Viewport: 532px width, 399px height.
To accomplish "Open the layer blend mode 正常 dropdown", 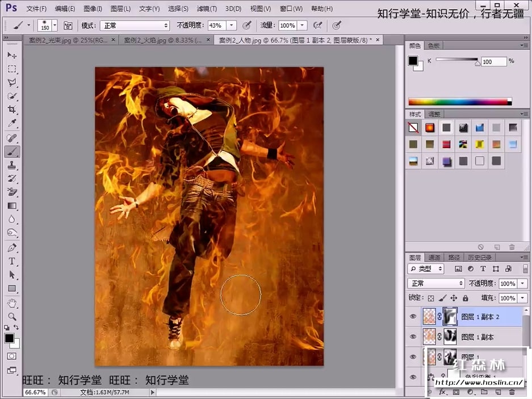I will pos(436,283).
